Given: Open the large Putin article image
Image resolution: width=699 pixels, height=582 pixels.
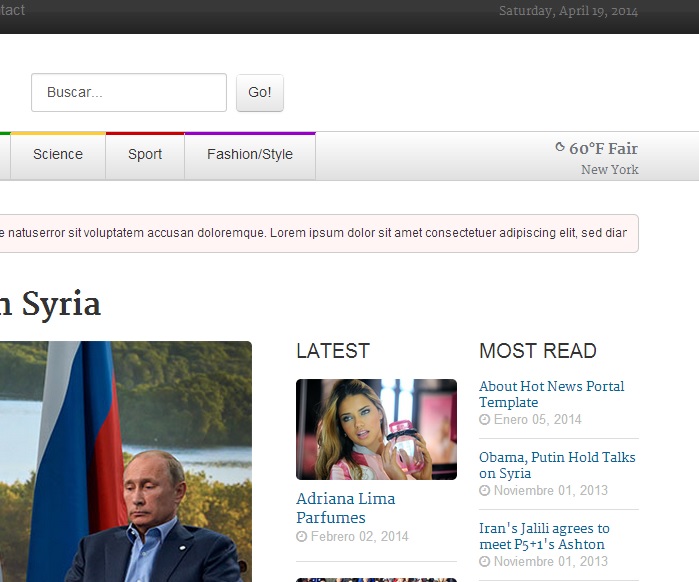Looking at the screenshot, I should [126, 462].
